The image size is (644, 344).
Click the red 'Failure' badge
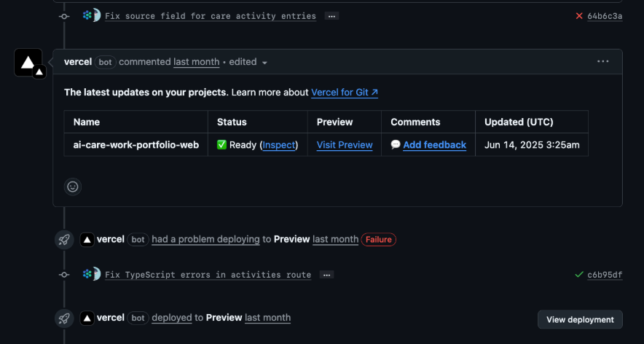pos(378,239)
